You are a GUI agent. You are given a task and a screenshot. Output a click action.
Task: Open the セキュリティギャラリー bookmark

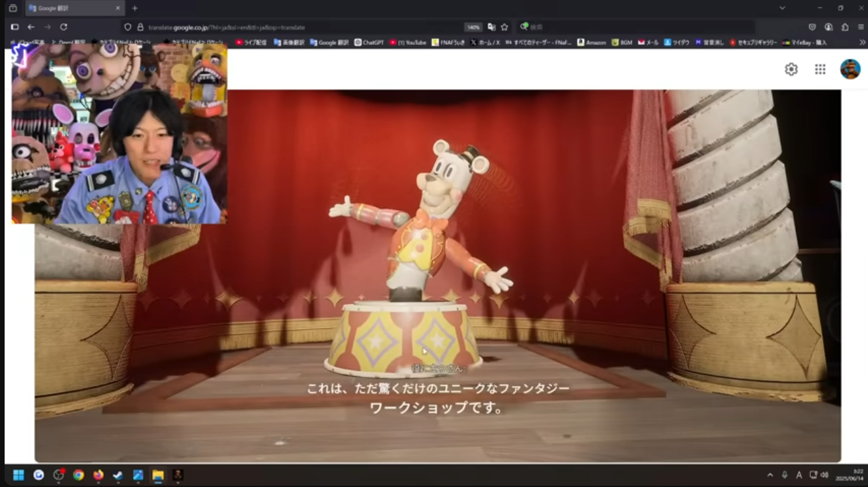coord(753,42)
